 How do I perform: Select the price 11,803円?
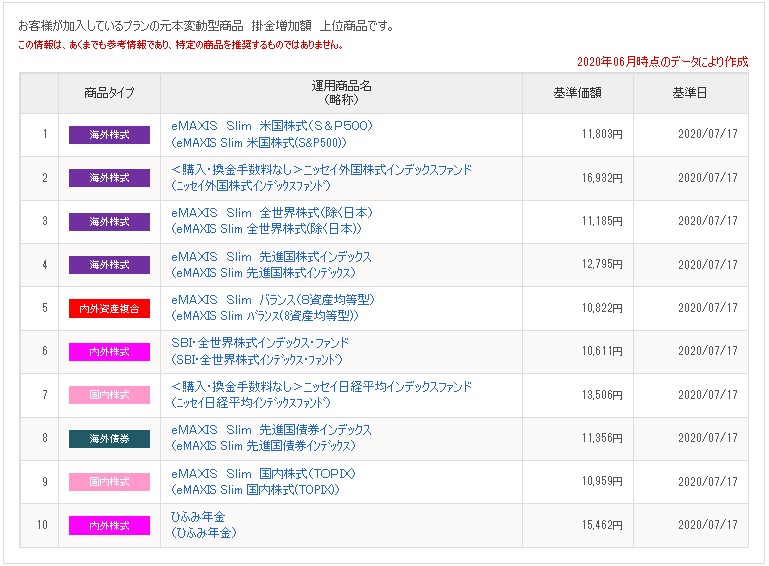tap(602, 134)
